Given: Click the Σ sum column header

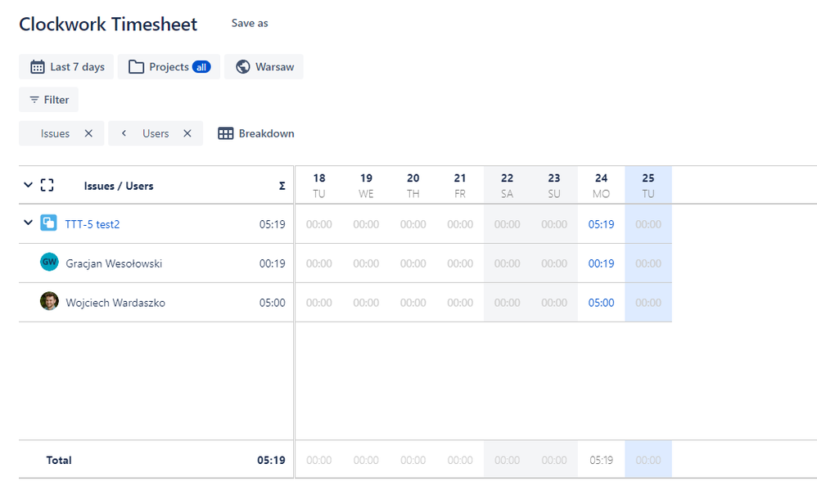Looking at the screenshot, I should [282, 185].
